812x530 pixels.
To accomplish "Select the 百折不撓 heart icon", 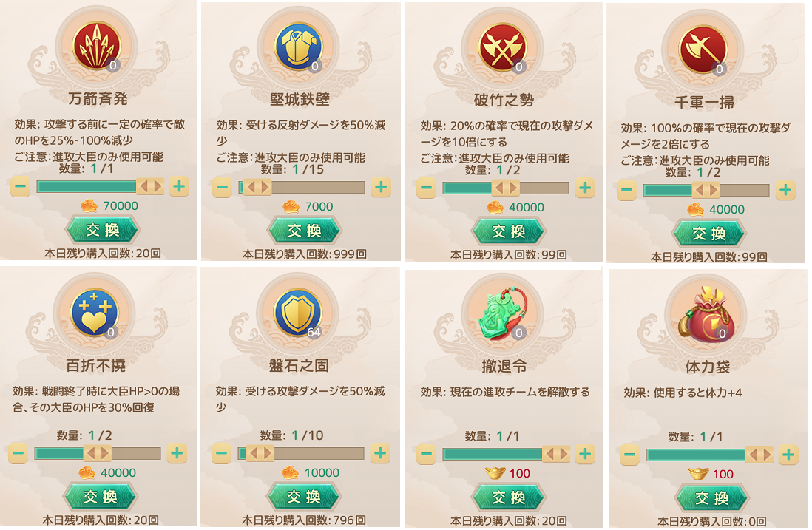I will (x=95, y=313).
